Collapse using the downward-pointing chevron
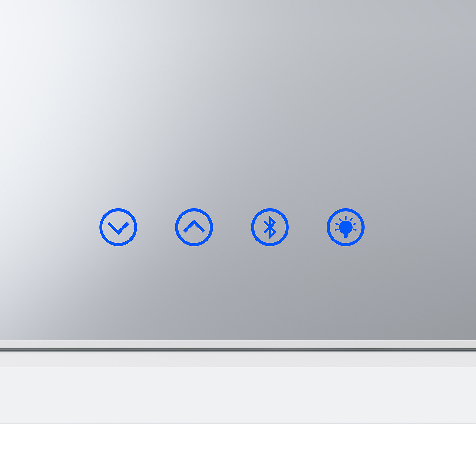476x476 pixels. pos(118,227)
